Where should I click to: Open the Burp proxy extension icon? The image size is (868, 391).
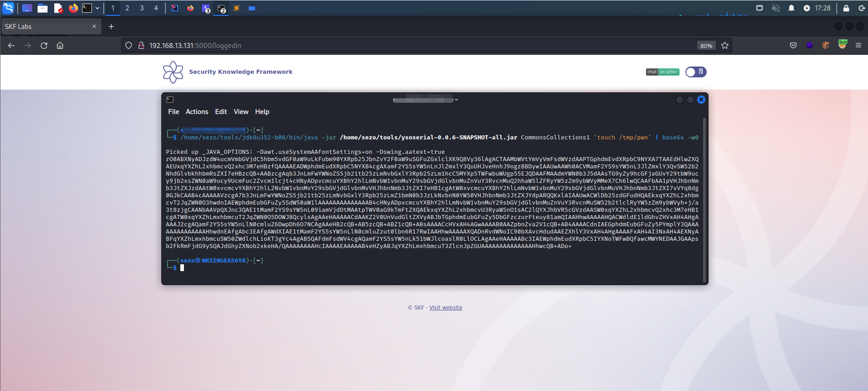[843, 44]
